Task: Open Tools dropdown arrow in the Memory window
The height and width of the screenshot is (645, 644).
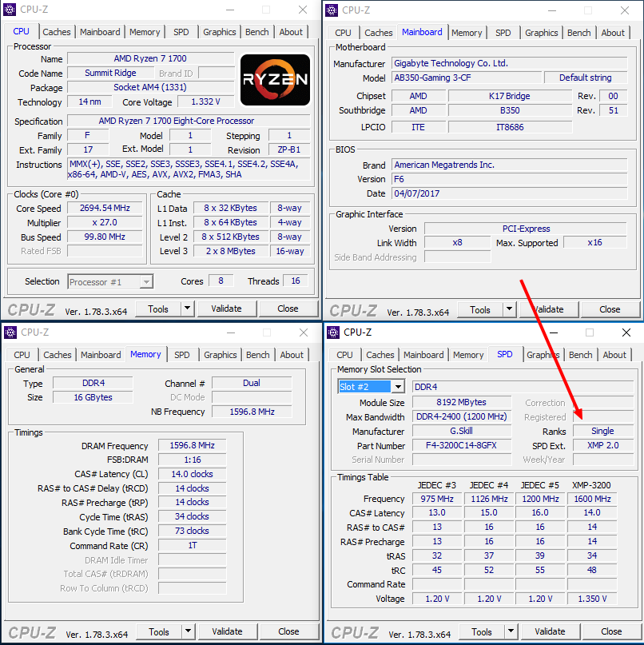Action: click(189, 631)
